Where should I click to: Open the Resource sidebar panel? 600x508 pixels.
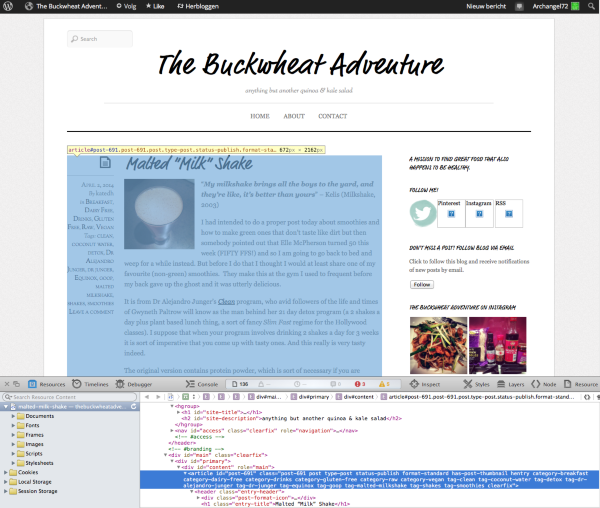click(581, 384)
